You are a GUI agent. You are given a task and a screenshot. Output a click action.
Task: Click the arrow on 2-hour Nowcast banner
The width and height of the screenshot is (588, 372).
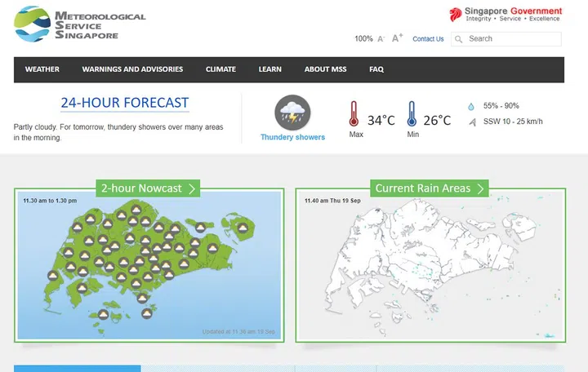click(x=192, y=188)
